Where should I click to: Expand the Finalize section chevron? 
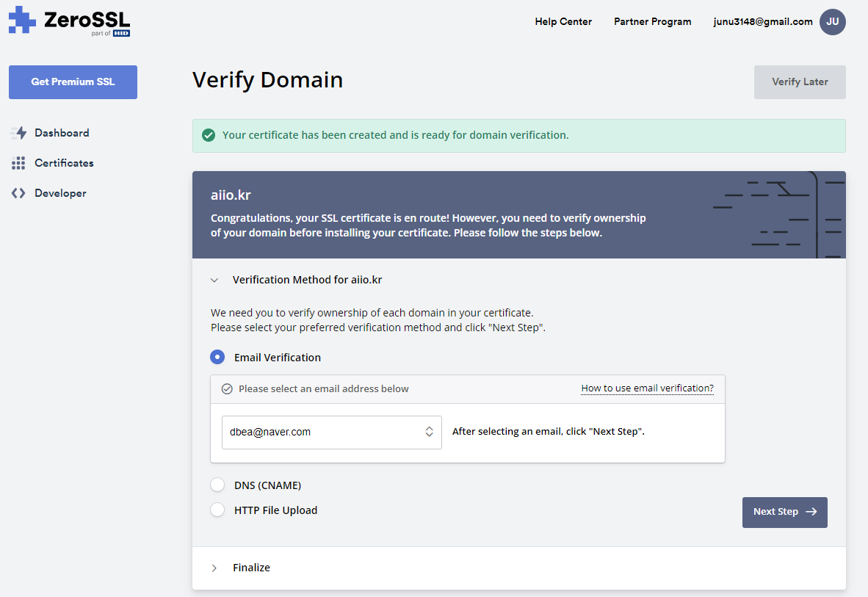[214, 568]
